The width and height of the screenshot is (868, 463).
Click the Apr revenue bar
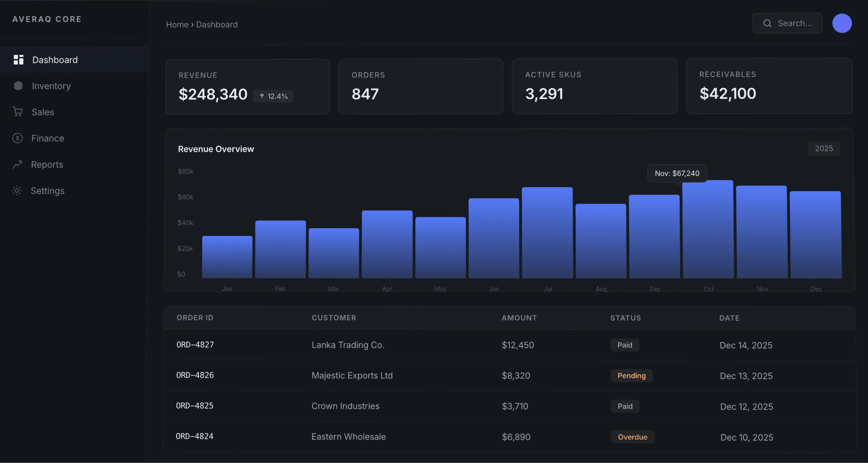[x=387, y=244]
